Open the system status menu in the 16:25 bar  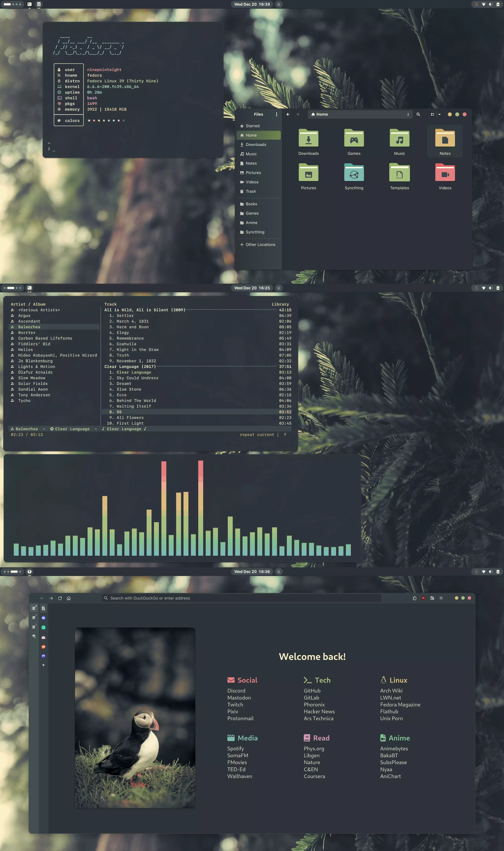tap(487, 288)
